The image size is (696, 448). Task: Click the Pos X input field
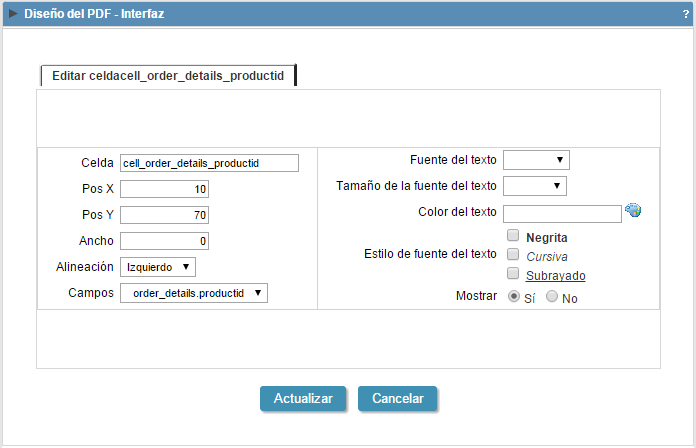pyautogui.click(x=164, y=189)
